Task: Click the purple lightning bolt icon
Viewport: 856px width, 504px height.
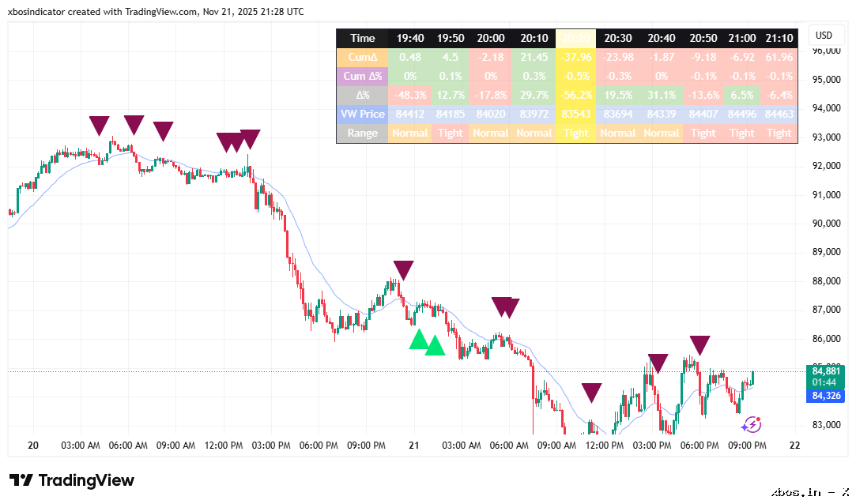Action: [751, 425]
